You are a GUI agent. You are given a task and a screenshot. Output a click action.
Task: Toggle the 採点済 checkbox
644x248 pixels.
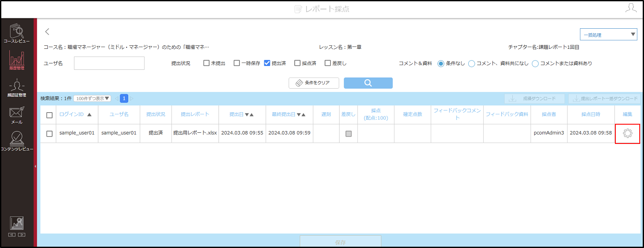tap(297, 63)
